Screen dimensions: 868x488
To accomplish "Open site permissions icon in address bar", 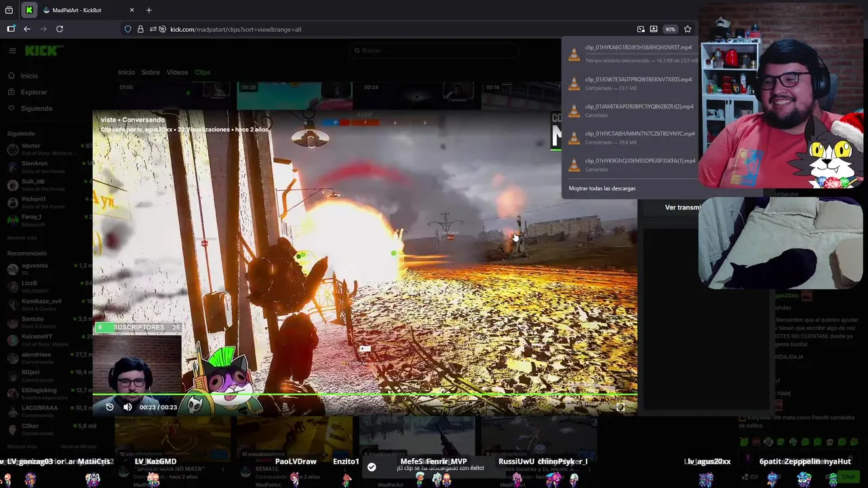I will (153, 29).
